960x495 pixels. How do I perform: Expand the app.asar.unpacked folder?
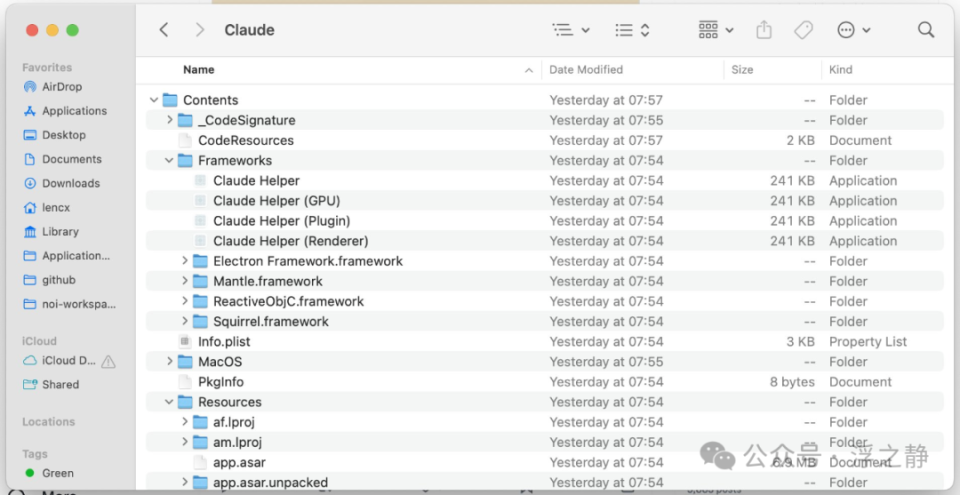[185, 483]
